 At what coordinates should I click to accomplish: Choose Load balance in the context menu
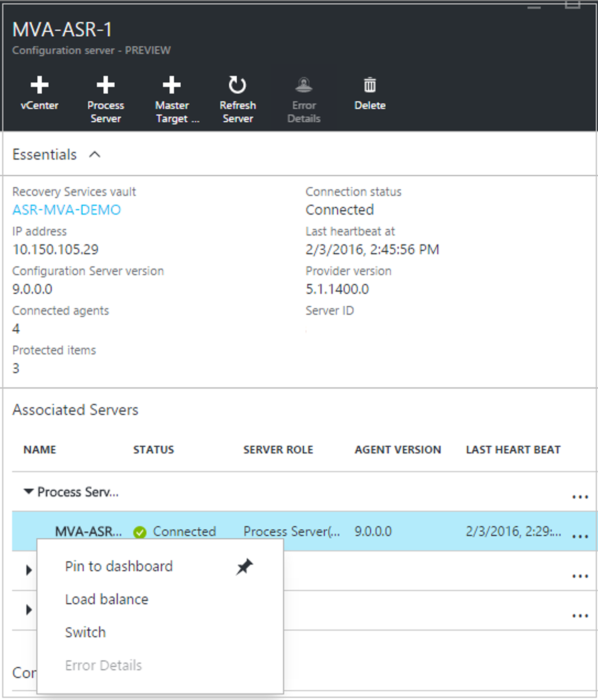(x=107, y=599)
